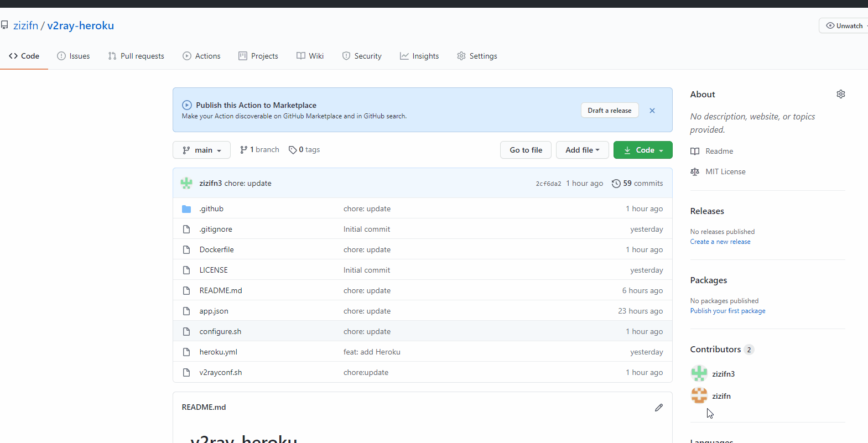Viewport: 868px width, 443px height.
Task: Open the commit history clock icon
Action: [616, 184]
